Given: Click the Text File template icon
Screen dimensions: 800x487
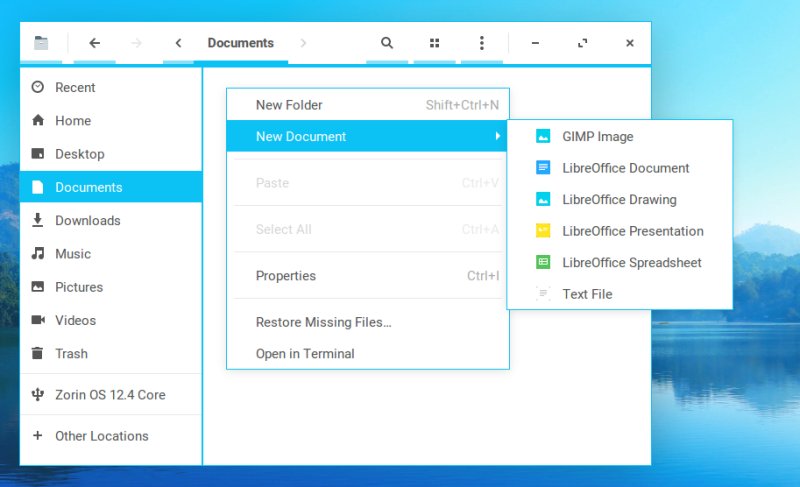Looking at the screenshot, I should click(543, 293).
